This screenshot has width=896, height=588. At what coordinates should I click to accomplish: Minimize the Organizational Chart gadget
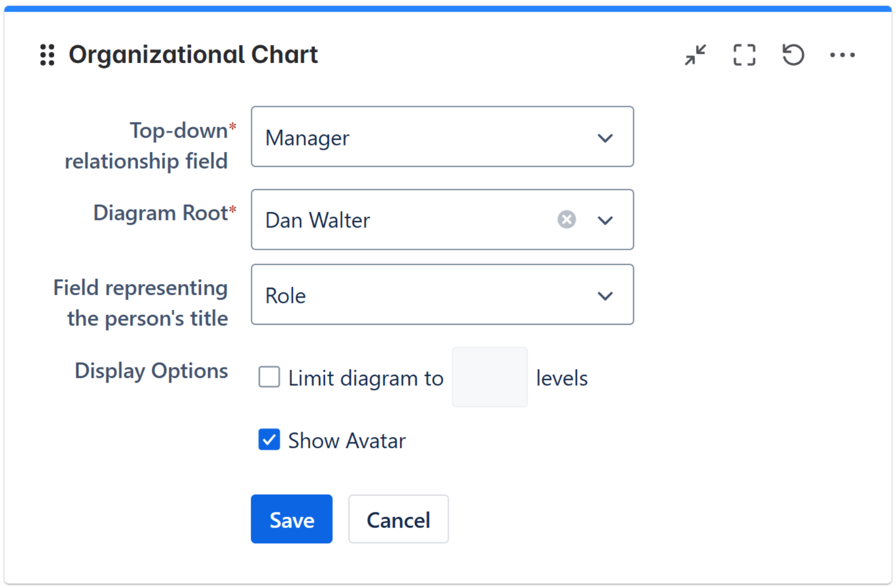click(695, 55)
